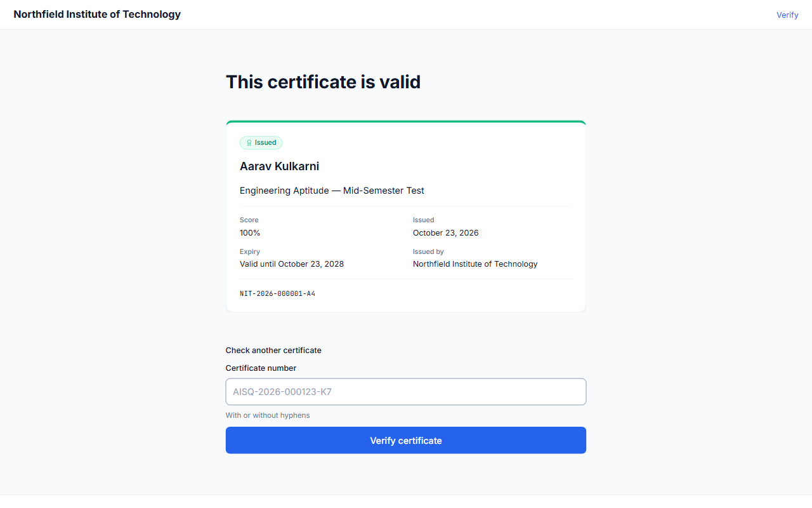The height and width of the screenshot is (508, 812).
Task: Select the certificate ID NIT-2026-000001-A4
Action: [x=277, y=294]
